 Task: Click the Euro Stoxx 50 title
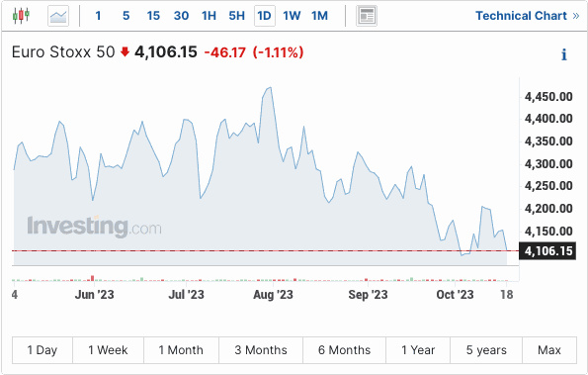(x=63, y=51)
